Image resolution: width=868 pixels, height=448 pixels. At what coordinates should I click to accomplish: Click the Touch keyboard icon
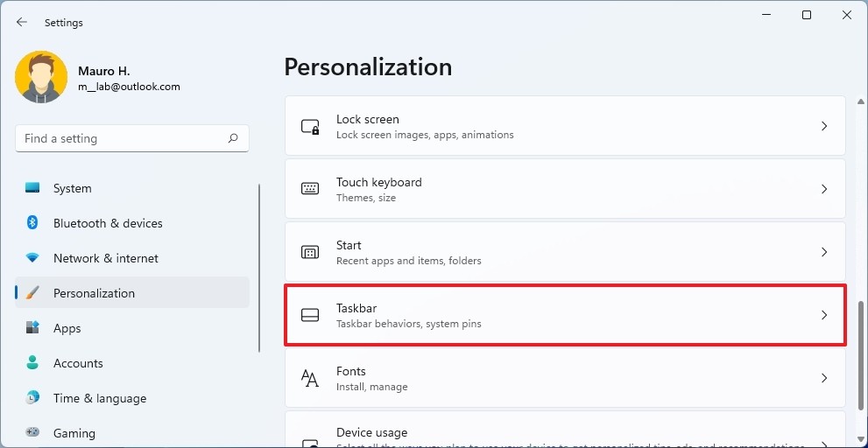(x=310, y=189)
